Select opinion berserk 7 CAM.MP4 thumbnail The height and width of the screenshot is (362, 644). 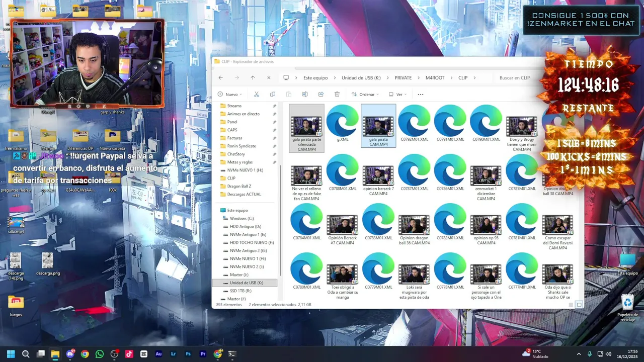click(378, 175)
